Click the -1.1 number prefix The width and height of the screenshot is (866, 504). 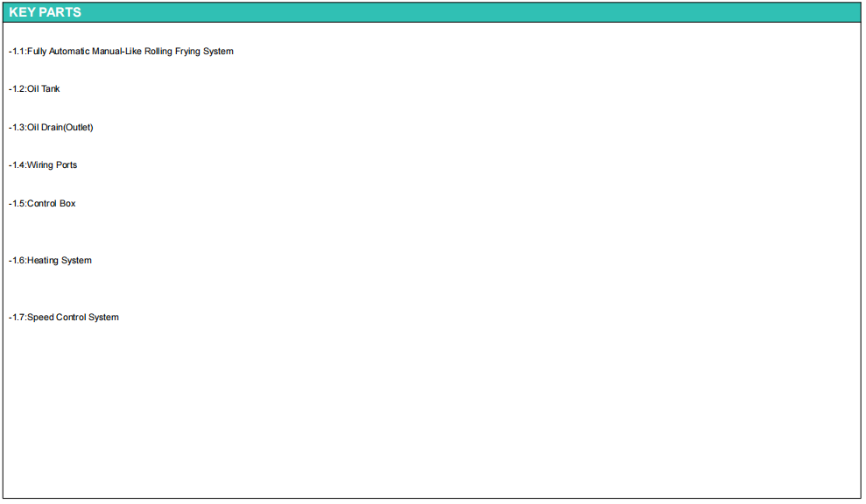[x=17, y=52]
